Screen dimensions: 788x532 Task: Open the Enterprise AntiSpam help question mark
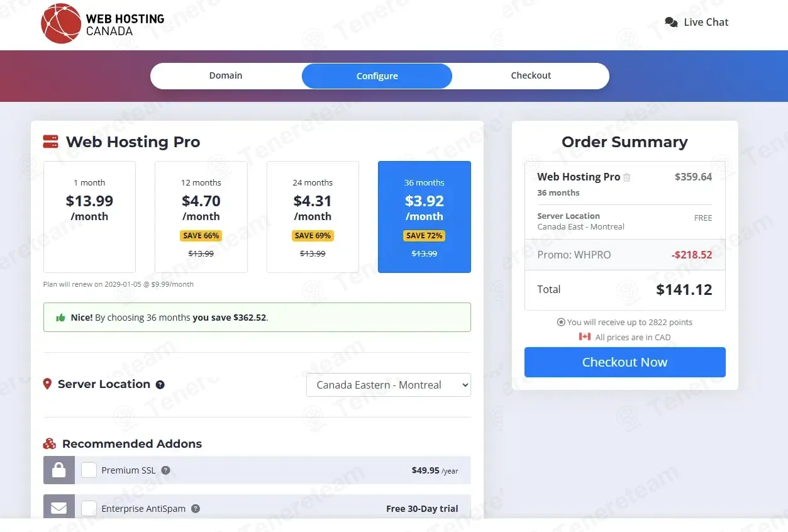[196, 509]
